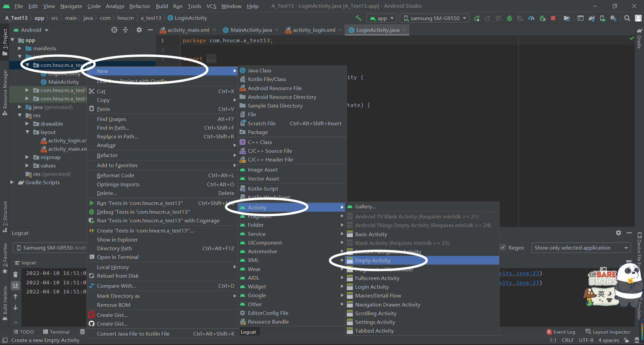Click the scroll-from-source target icon in Project panel
The height and width of the screenshot is (345, 644).
[x=114, y=30]
